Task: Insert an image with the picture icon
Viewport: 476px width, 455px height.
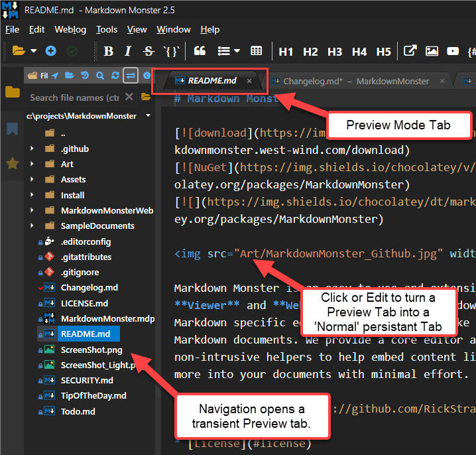Action: [432, 50]
